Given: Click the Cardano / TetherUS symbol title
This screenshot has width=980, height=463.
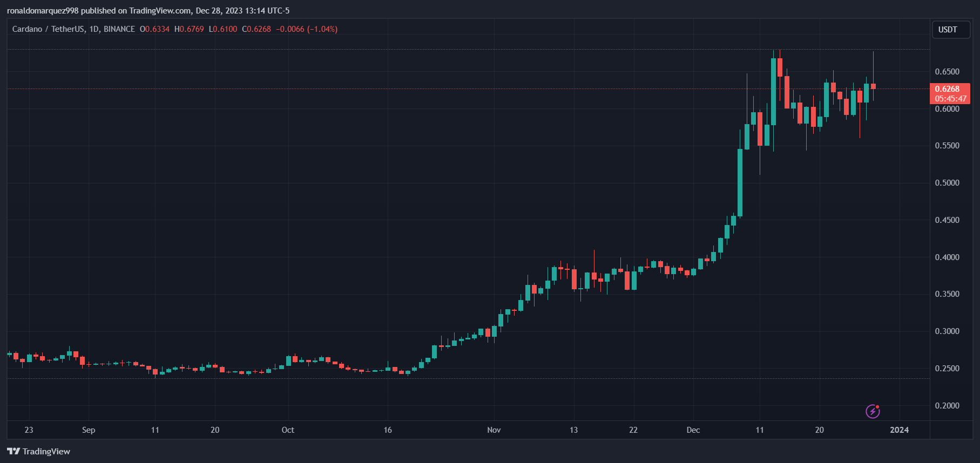Looking at the screenshot, I should coord(48,29).
